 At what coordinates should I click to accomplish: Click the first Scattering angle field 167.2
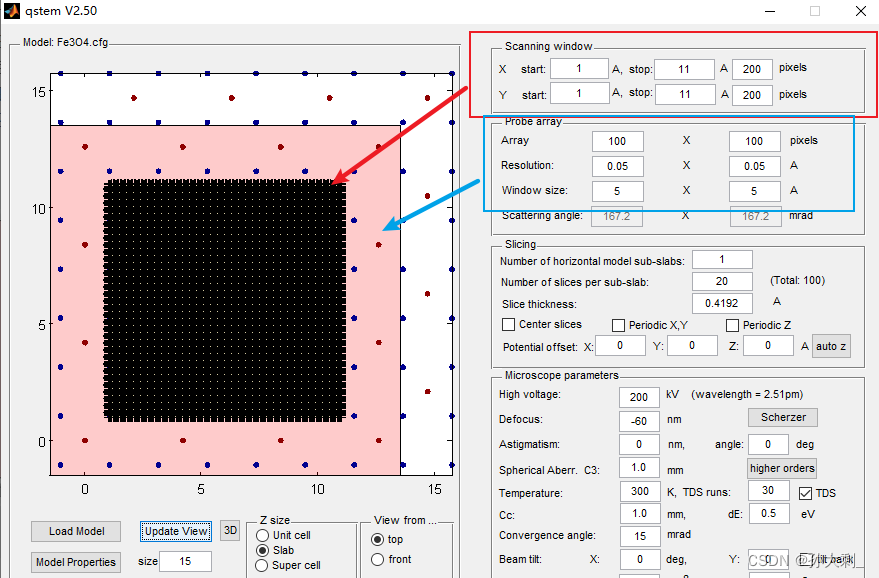pos(617,216)
